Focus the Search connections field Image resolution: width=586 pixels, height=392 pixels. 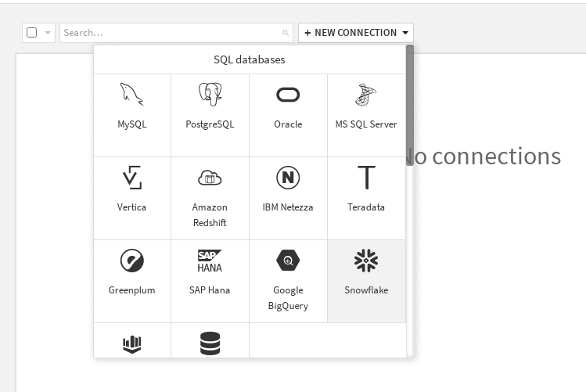tap(176, 33)
